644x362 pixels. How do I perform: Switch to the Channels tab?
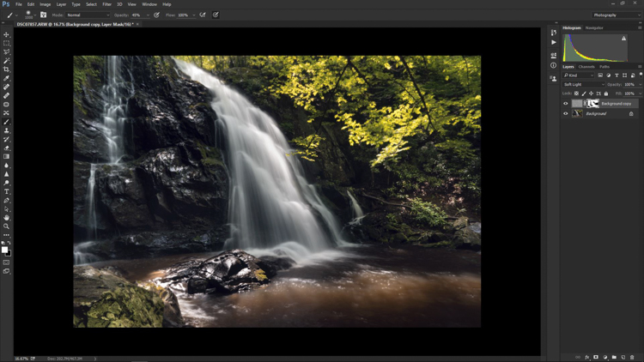pos(586,67)
